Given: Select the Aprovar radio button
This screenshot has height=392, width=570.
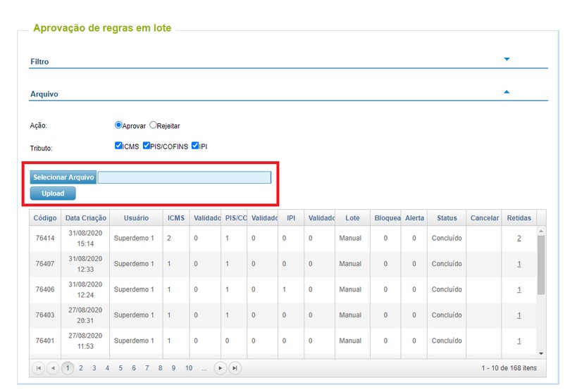Looking at the screenshot, I should pyautogui.click(x=118, y=125).
